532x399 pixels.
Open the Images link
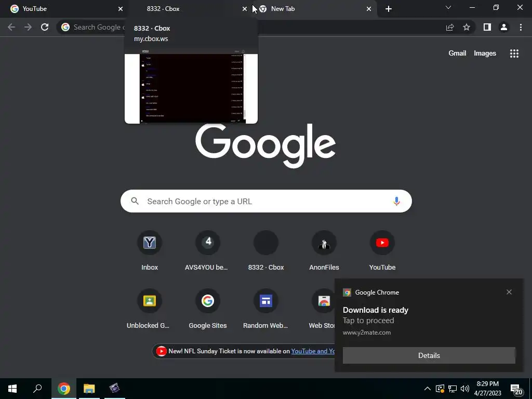485,54
